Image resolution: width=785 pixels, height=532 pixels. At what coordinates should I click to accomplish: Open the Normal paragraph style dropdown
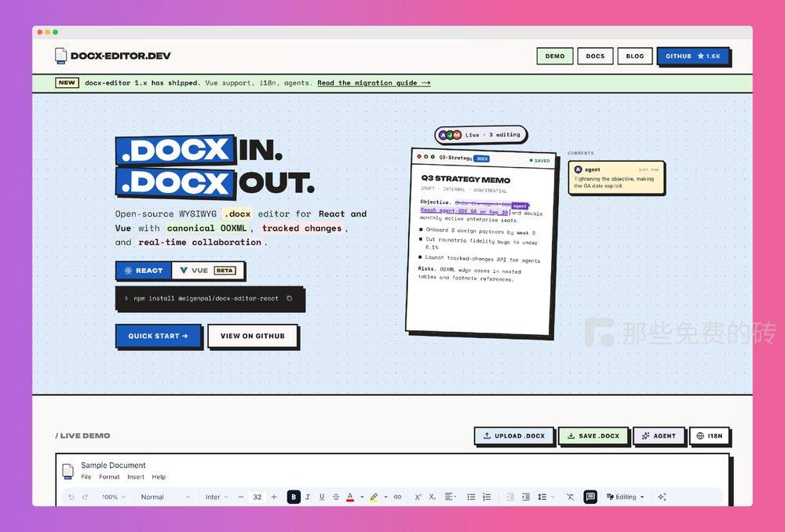click(165, 497)
